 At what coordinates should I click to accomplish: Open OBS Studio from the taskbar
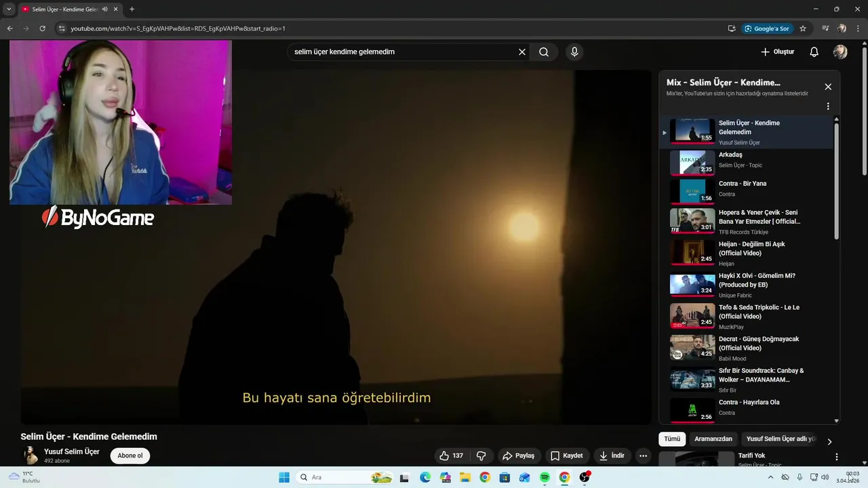pyautogui.click(x=584, y=477)
